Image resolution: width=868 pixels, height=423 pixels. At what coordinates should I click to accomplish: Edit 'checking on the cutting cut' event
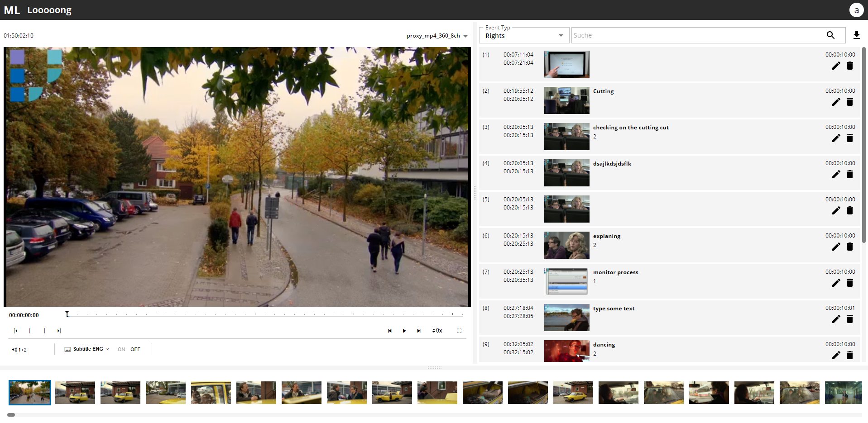(836, 138)
